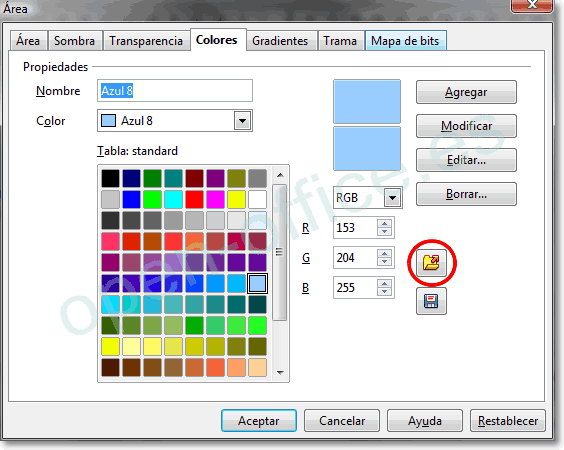The height and width of the screenshot is (450, 564).
Task: Switch to the Trama tab
Action: pos(340,41)
